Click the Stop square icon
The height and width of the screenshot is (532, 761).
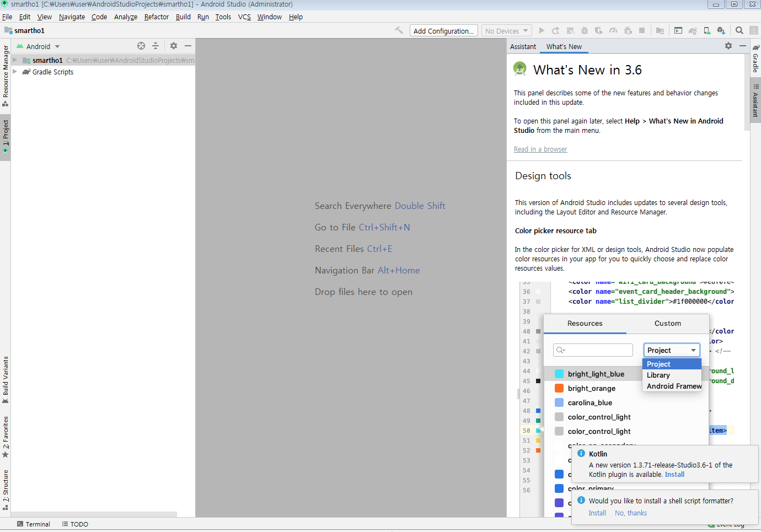642,30
